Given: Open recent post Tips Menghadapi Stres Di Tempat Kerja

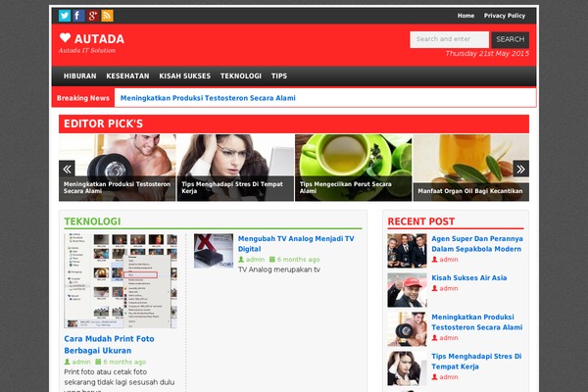Looking at the screenshot, I should coord(476,362).
